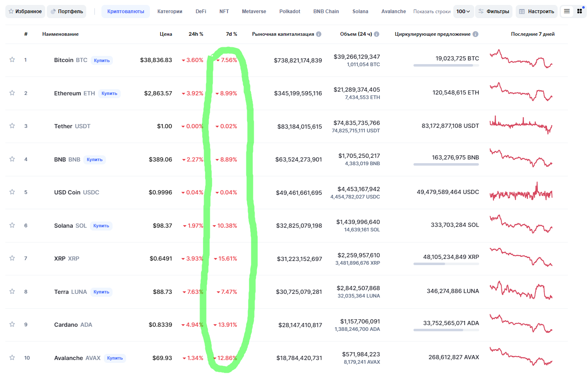Click the BNB circulating supply progress bar

[446, 164]
